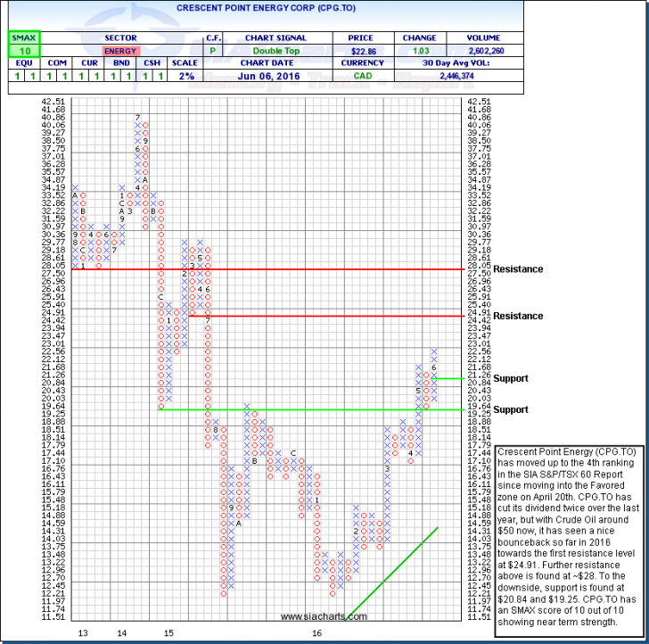Click the C.F. value P
The width and height of the screenshot is (649, 644).
(213, 52)
